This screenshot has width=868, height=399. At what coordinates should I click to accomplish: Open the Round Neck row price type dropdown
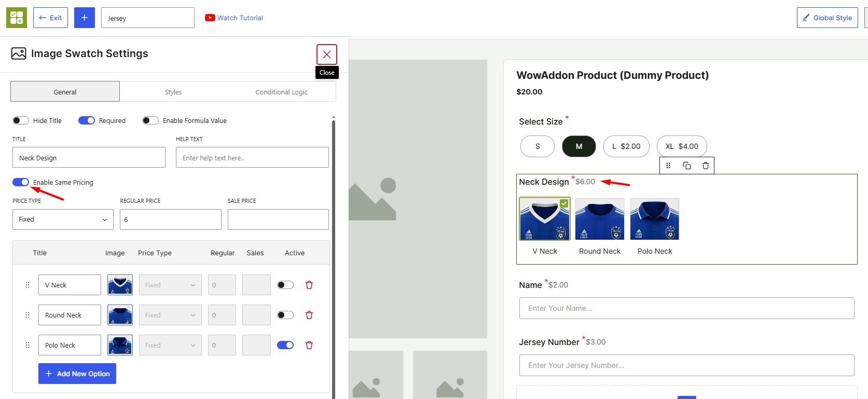(170, 315)
